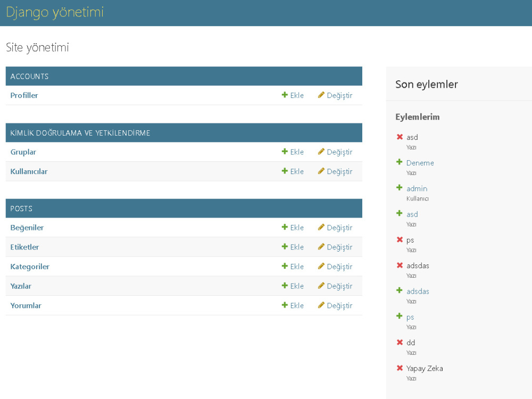Image resolution: width=532 pixels, height=399 pixels.
Task: Click the plus icon in Kullanıcılar row
Action: coord(285,171)
